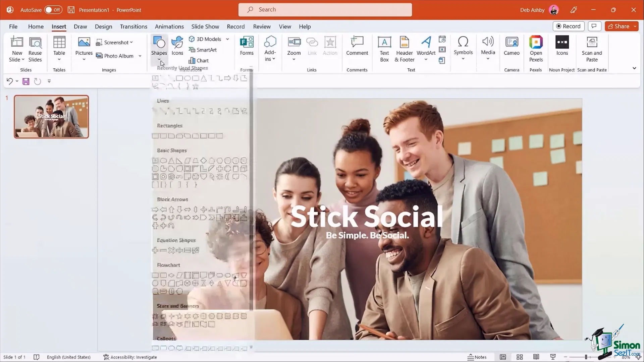
Task: Click Accessibility: Investigate
Action: [130, 357]
